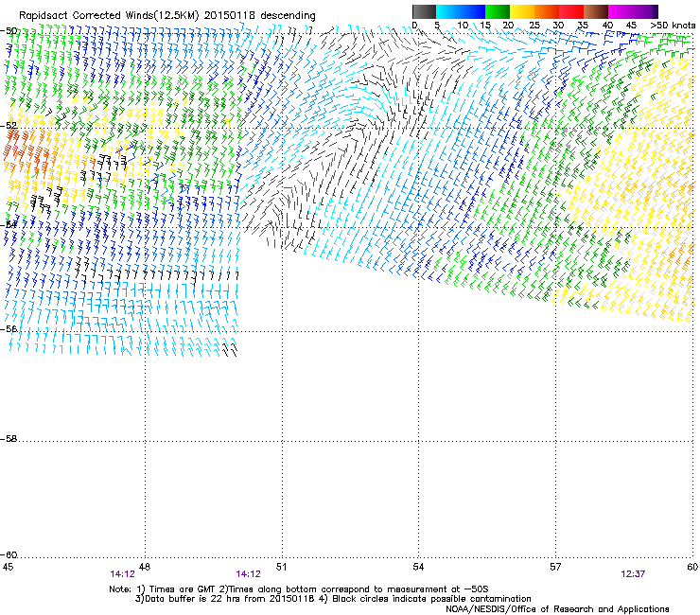Select the magenta 40-45 knots legend swatch

[621, 11]
